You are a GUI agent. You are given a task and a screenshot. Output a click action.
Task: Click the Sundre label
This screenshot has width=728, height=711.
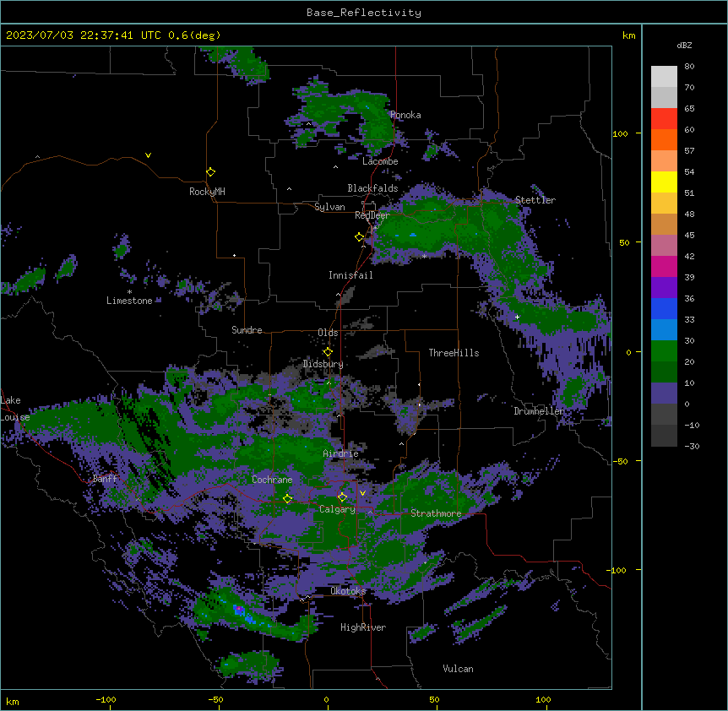click(247, 330)
